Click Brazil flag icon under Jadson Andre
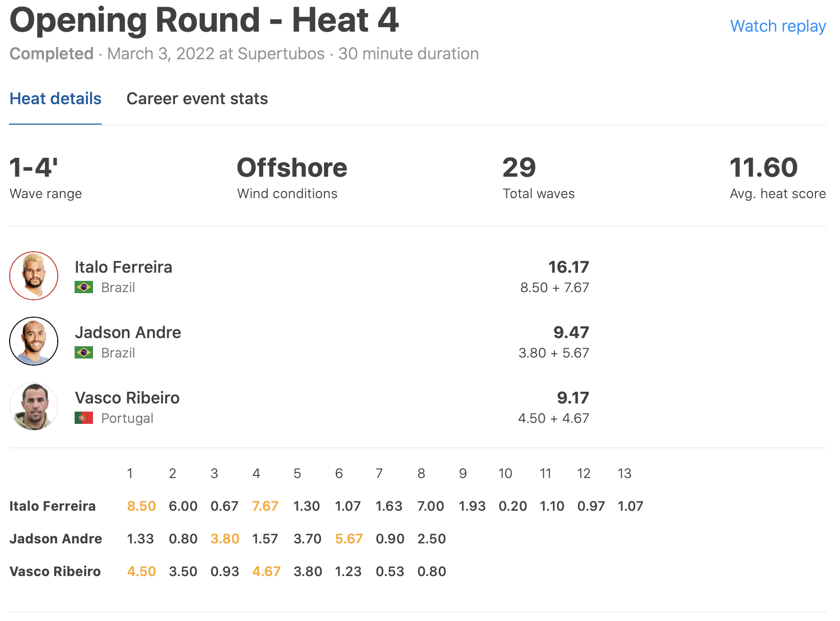 coord(84,352)
